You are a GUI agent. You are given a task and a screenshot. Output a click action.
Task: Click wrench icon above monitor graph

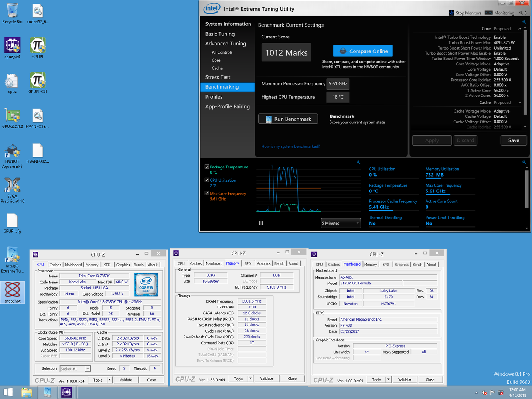[358, 162]
